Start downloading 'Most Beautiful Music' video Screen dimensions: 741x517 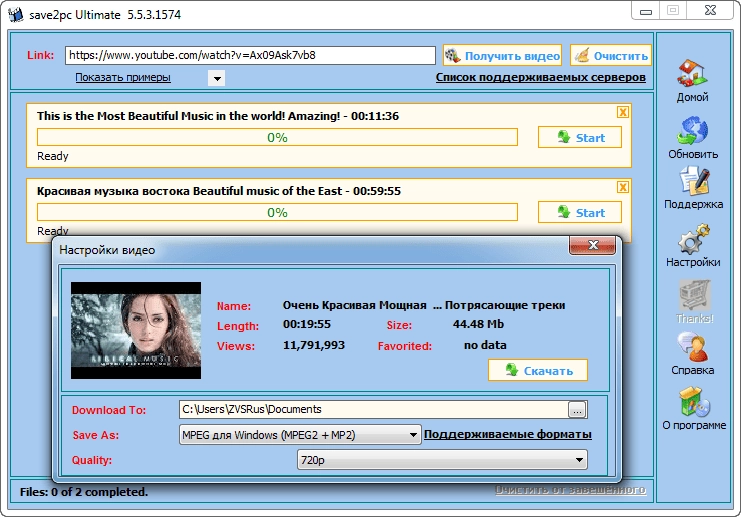coord(580,138)
